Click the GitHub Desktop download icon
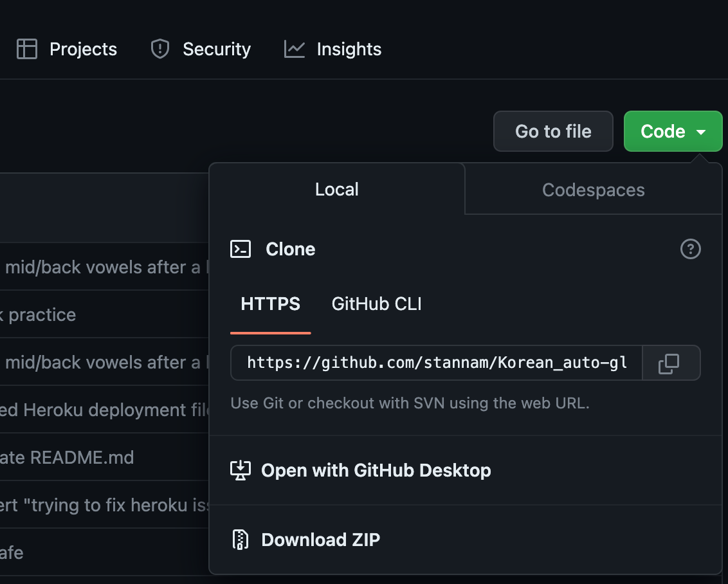This screenshot has width=728, height=584. click(x=241, y=470)
